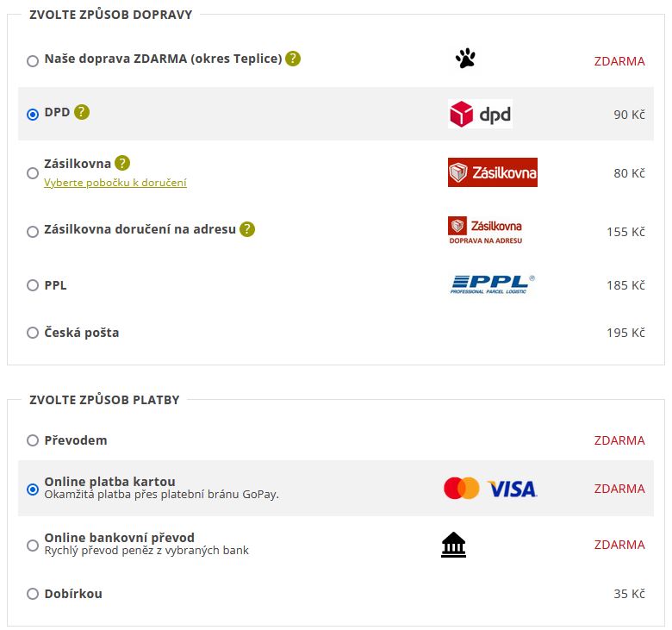Click the bank building icon
672x630 pixels.
pyautogui.click(x=453, y=545)
